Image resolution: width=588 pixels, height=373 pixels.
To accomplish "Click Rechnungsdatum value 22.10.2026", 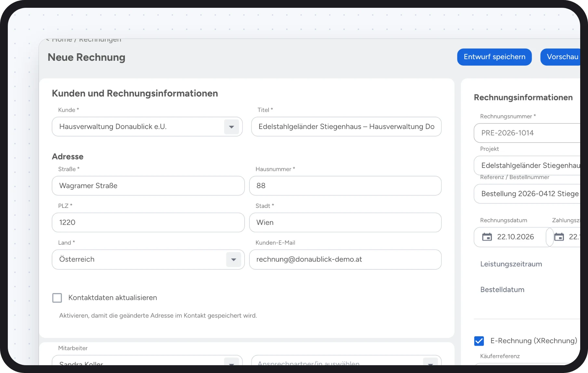I will [x=515, y=237].
